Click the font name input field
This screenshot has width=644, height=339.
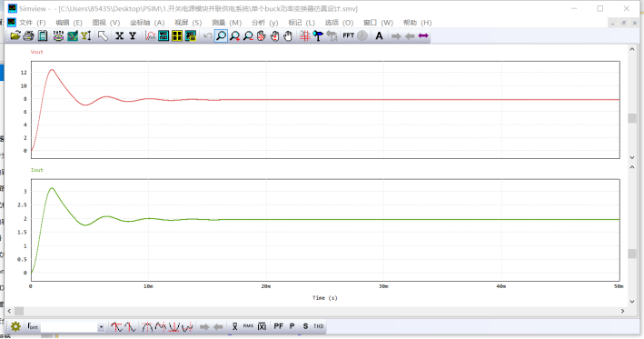coord(69,327)
